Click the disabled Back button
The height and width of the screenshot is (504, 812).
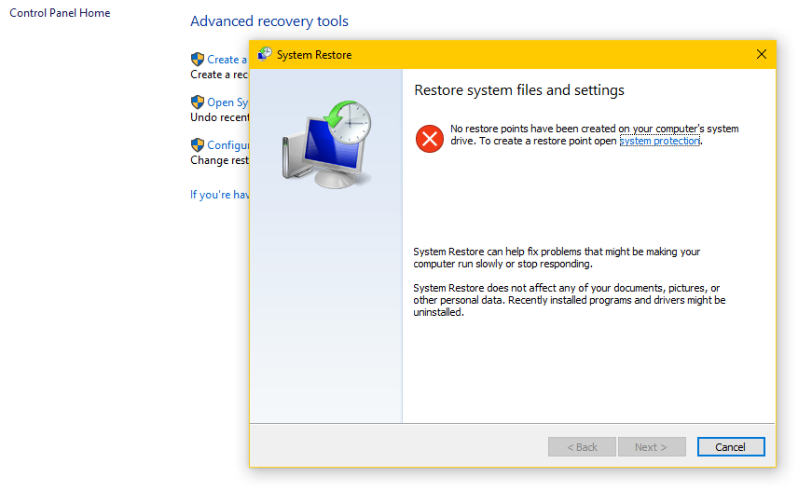click(582, 447)
